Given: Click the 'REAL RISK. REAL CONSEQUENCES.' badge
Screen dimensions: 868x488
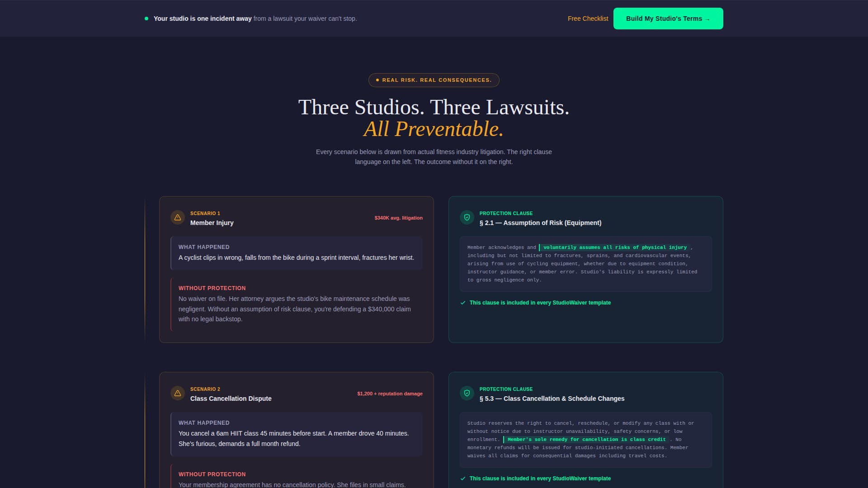Looking at the screenshot, I should pos(434,80).
